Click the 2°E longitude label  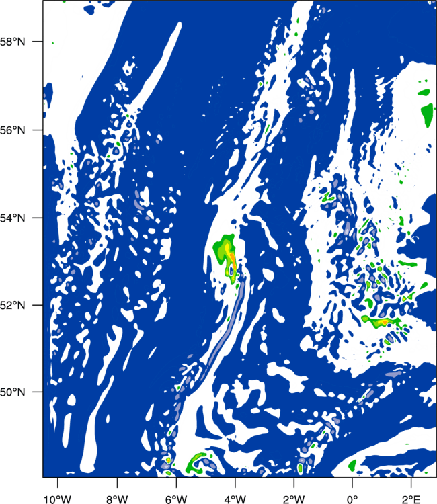[x=411, y=499]
